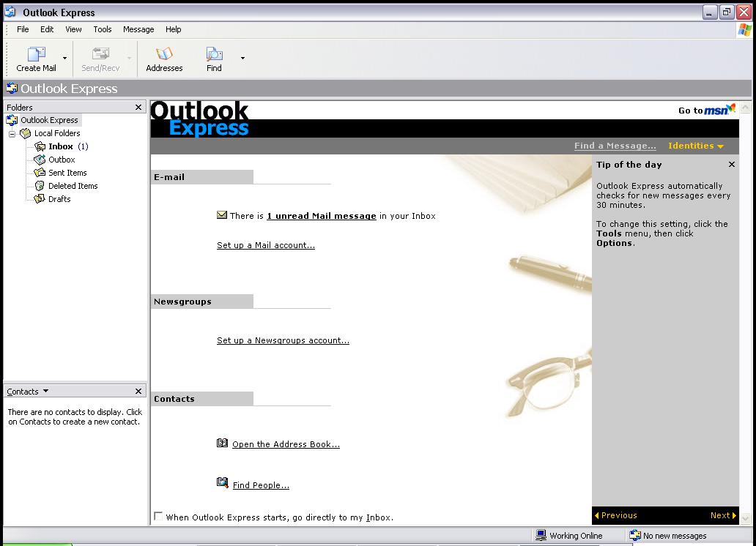Open the Addresses book icon
Screen dimensions: 756x546
164,53
